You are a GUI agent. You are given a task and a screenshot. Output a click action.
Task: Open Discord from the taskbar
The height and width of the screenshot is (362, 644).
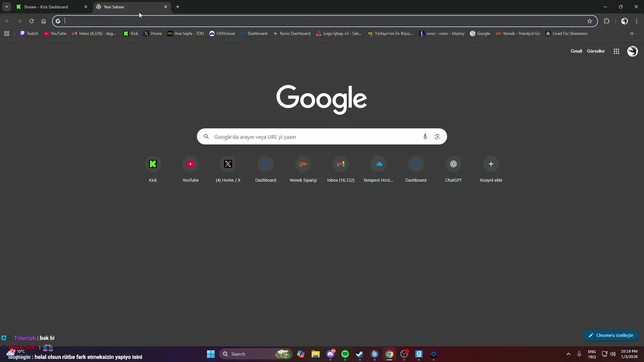click(331, 354)
